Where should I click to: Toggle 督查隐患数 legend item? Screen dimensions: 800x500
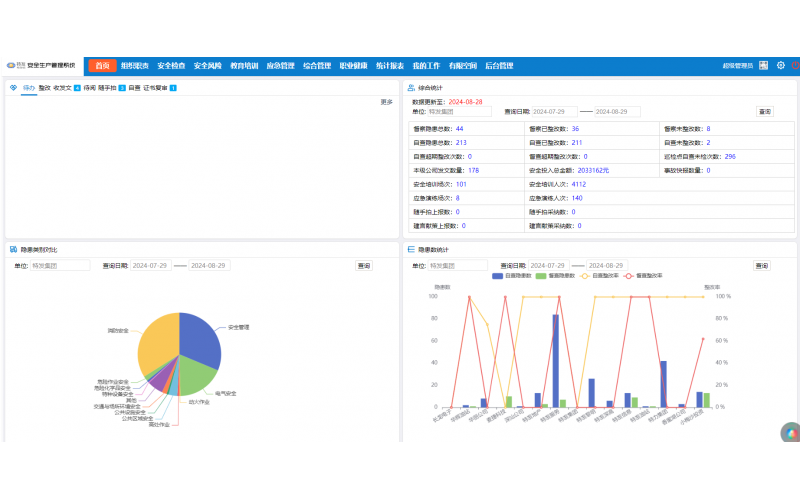point(554,275)
